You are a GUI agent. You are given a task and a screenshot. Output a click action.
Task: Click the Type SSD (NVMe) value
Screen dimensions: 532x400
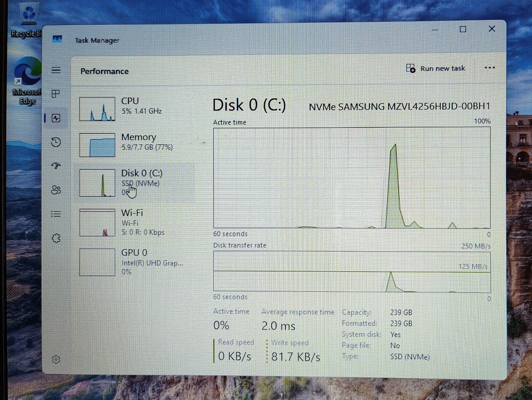point(410,357)
